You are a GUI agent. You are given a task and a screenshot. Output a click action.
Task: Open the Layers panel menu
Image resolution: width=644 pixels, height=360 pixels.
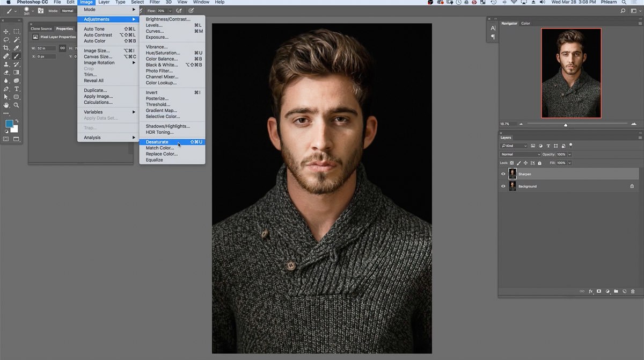[x=640, y=138]
